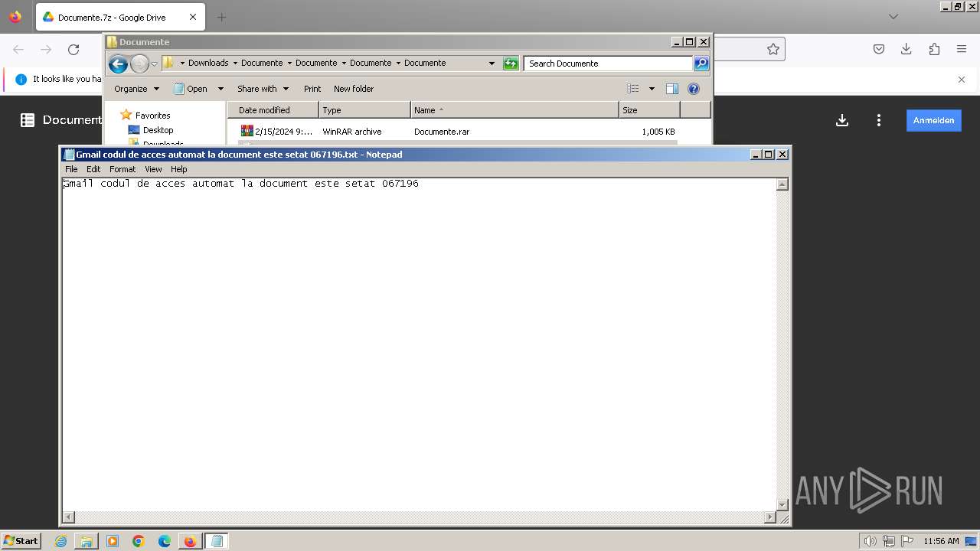Open the Notepad Format menu

point(122,169)
